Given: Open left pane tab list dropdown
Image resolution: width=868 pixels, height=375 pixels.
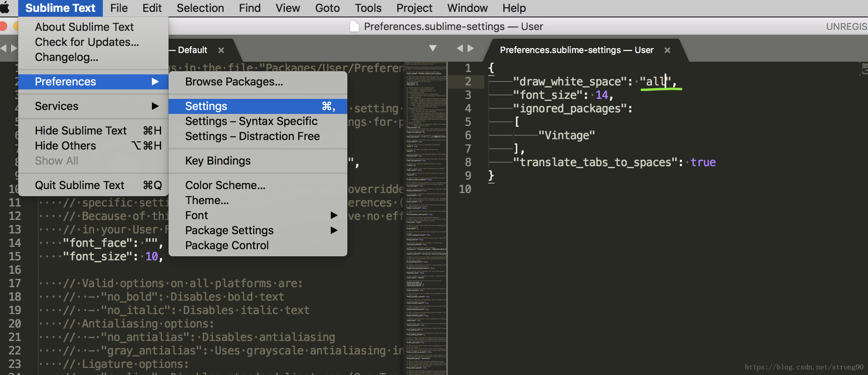Looking at the screenshot, I should pos(433,48).
